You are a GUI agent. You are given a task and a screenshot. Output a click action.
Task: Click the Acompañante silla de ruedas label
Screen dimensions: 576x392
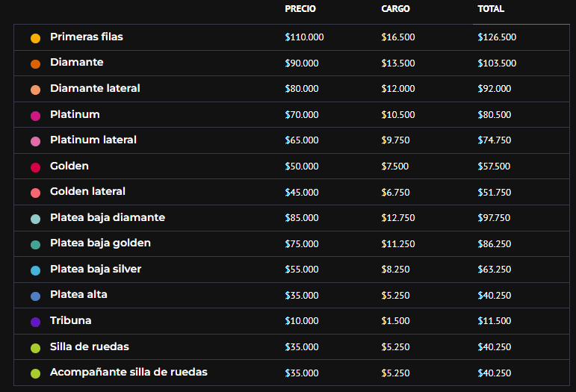pyautogui.click(x=128, y=372)
